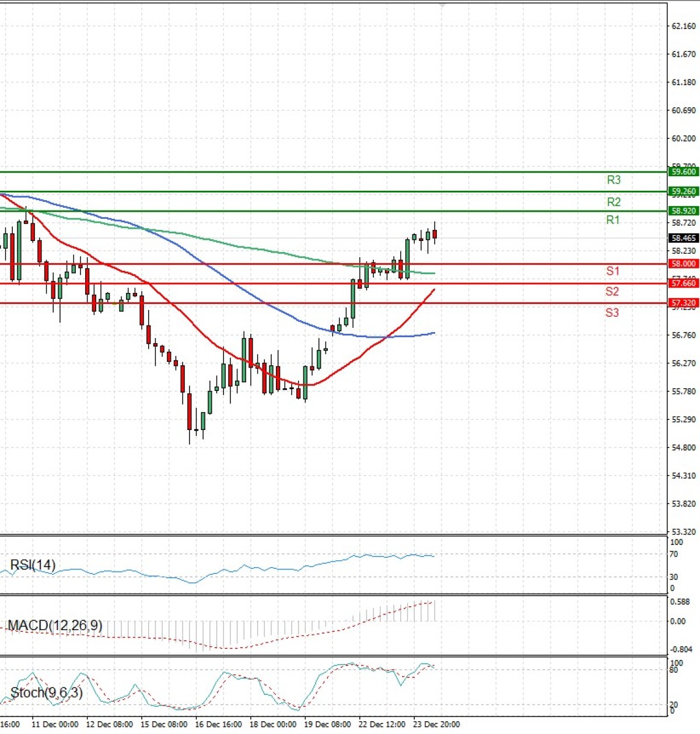
Task: Click the green 59.600 price tag
Action: pos(683,172)
